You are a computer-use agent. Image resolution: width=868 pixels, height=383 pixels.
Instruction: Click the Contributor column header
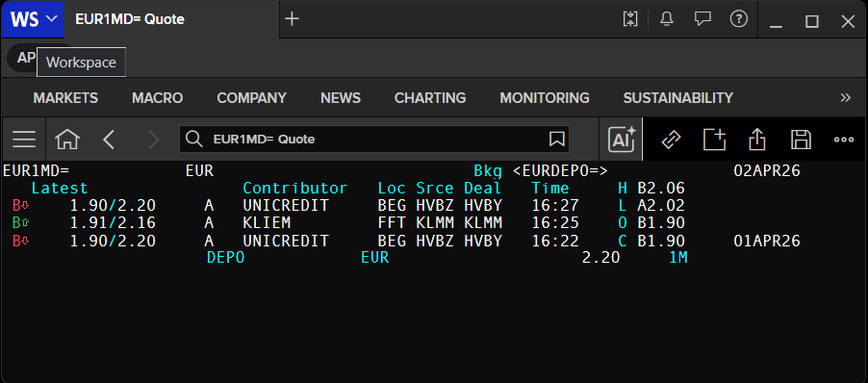(295, 189)
